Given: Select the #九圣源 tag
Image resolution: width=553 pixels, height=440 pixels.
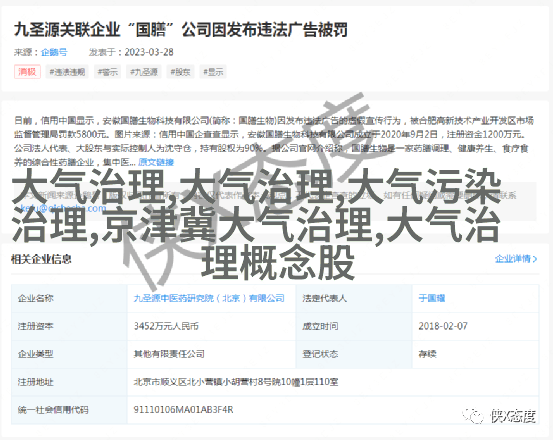Looking at the screenshot, I should (x=144, y=72).
